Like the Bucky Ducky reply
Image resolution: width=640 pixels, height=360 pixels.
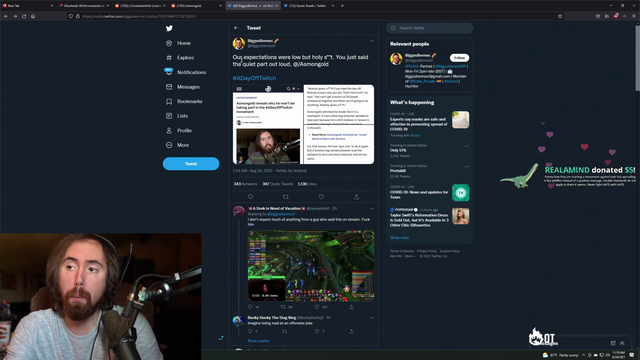click(317, 331)
